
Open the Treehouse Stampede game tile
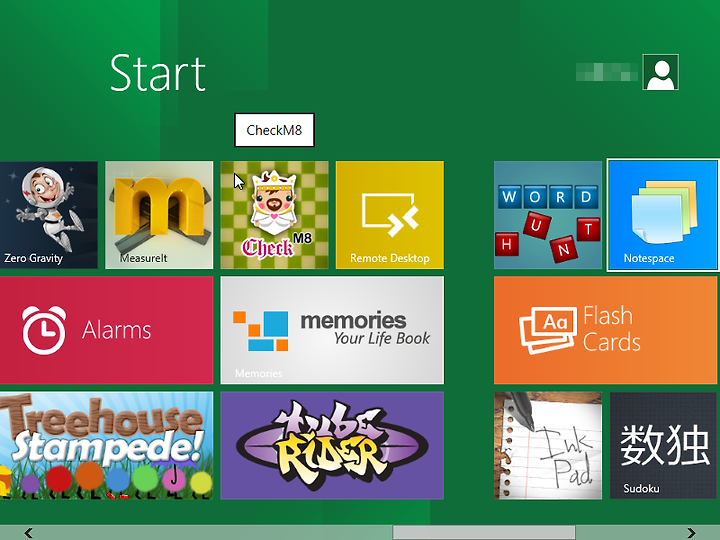[x=107, y=445]
